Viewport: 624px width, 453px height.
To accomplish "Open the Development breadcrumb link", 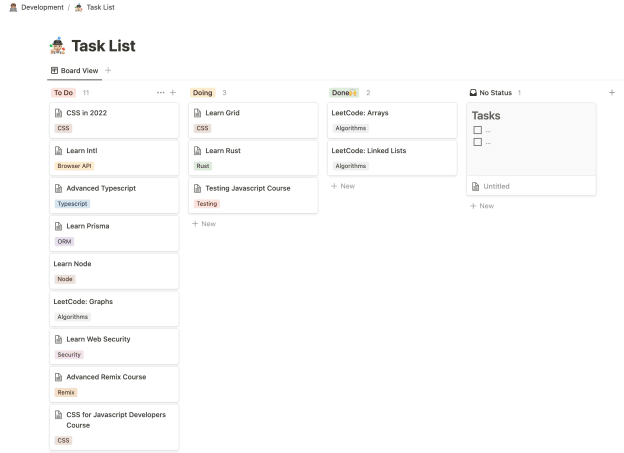I will [42, 7].
